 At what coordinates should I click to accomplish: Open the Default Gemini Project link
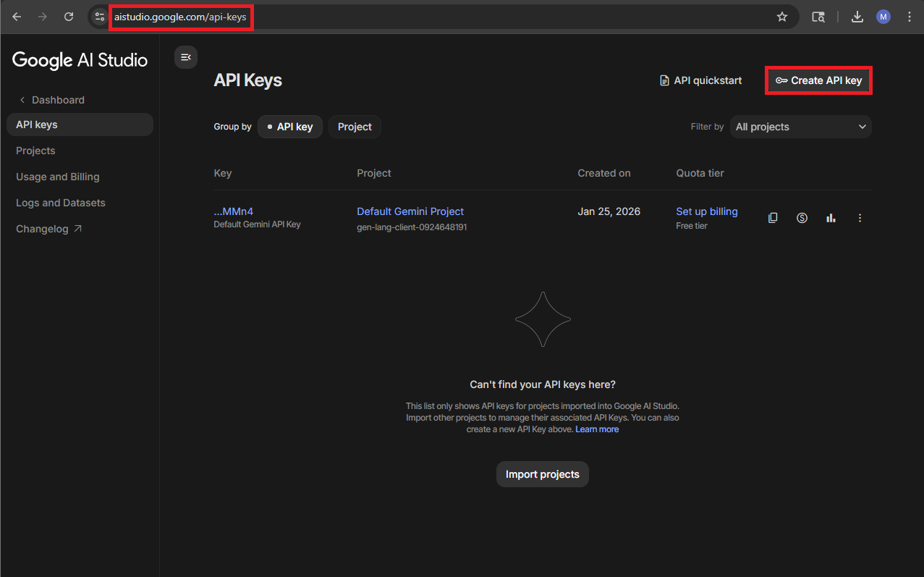(x=410, y=211)
